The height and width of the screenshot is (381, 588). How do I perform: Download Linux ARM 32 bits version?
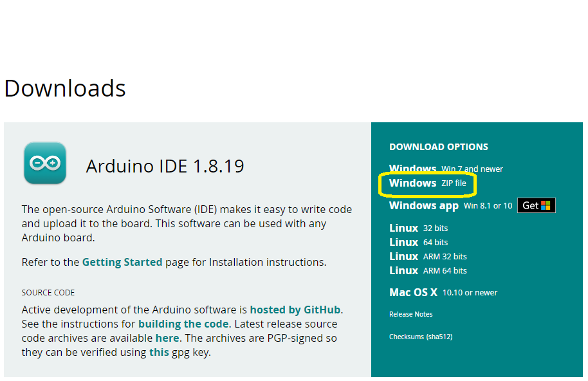pos(428,257)
